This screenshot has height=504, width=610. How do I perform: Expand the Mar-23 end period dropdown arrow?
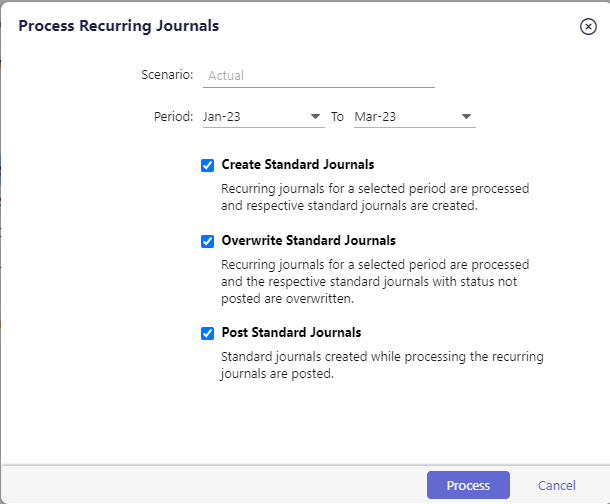(x=466, y=116)
